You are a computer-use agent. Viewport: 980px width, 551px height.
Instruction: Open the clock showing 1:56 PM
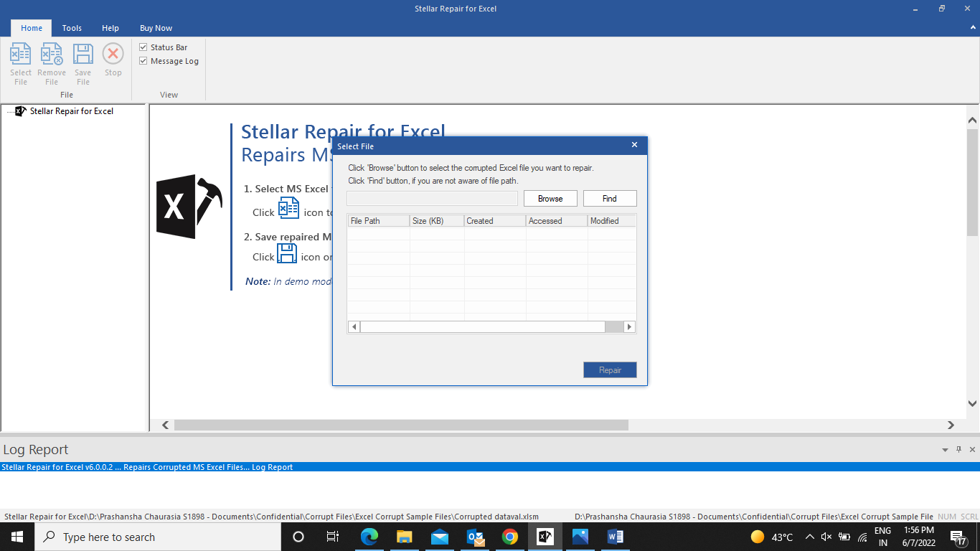(x=919, y=537)
